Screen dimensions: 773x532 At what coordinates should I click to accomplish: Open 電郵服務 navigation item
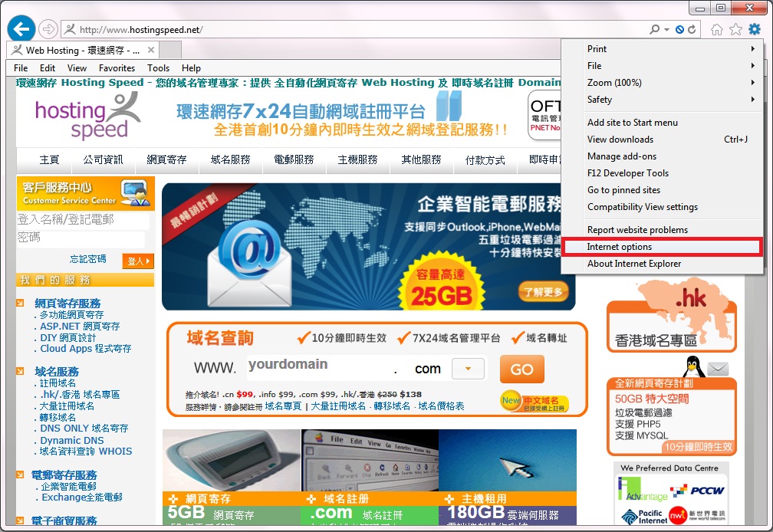click(294, 159)
